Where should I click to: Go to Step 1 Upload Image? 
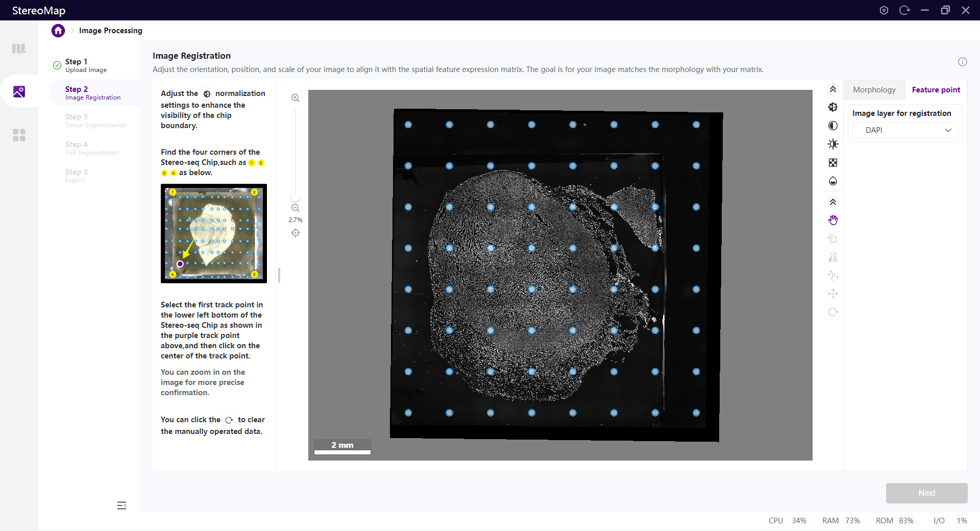point(85,65)
